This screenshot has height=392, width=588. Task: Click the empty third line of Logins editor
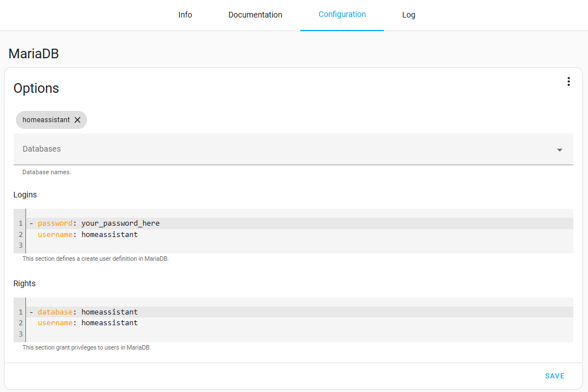(300, 245)
